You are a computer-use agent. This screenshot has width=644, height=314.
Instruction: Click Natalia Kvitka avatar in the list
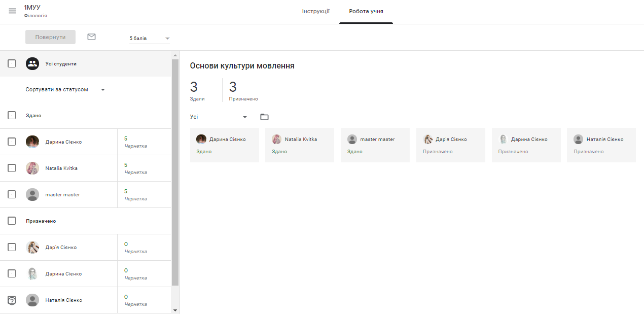[x=32, y=168]
